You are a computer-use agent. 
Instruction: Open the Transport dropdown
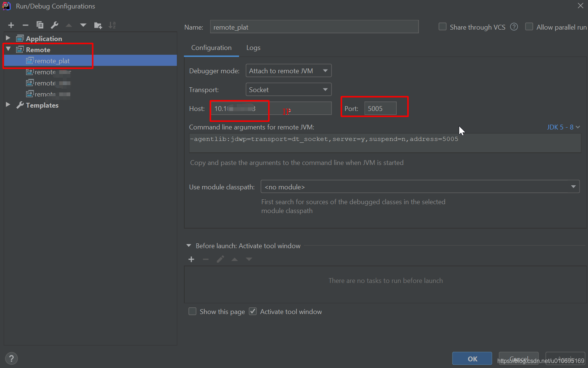click(x=289, y=90)
